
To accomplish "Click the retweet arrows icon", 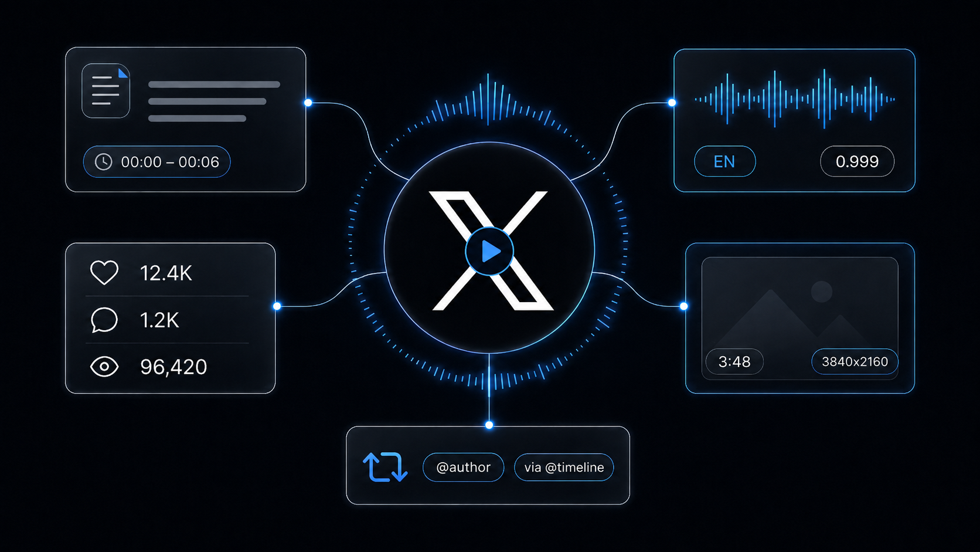I will (385, 467).
